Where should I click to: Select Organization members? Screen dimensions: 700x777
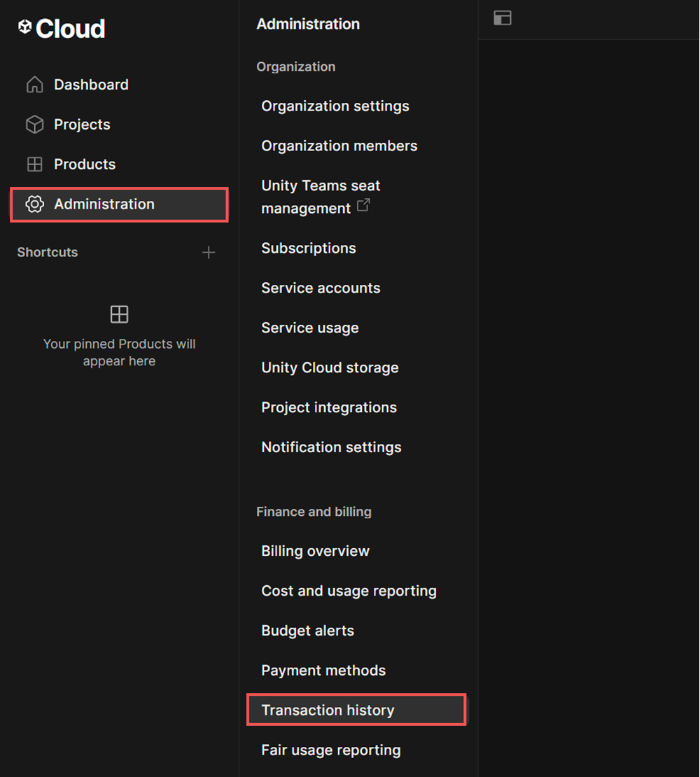(x=339, y=146)
